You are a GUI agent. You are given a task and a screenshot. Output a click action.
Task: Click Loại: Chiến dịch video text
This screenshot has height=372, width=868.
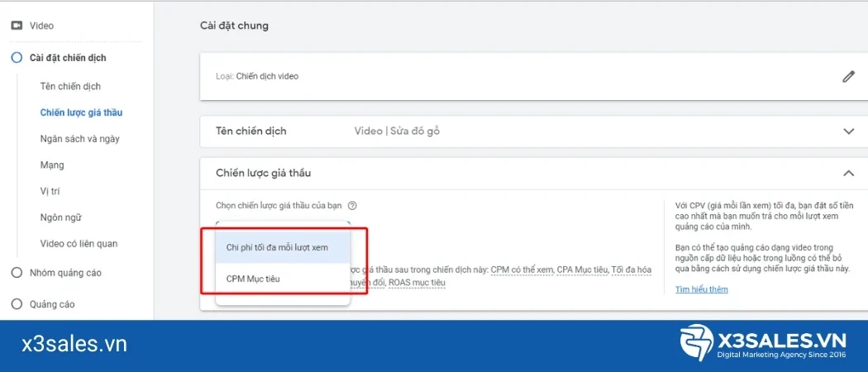click(x=257, y=76)
